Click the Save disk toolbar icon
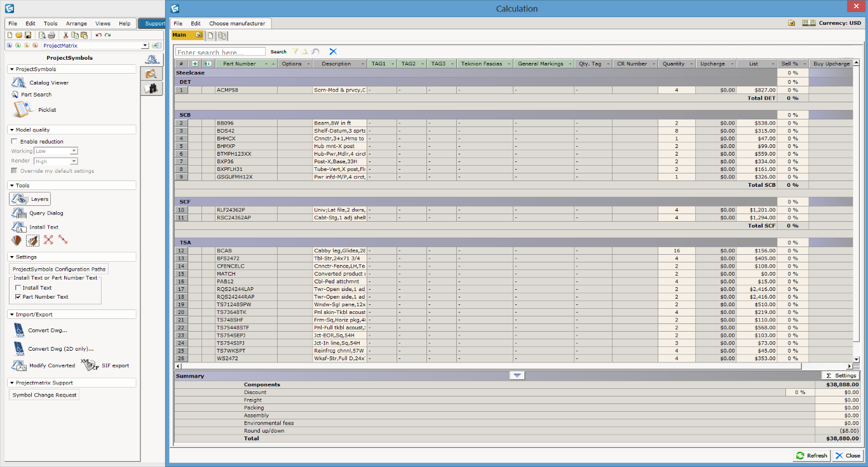Screen dimensions: 868x467 click(x=27, y=35)
